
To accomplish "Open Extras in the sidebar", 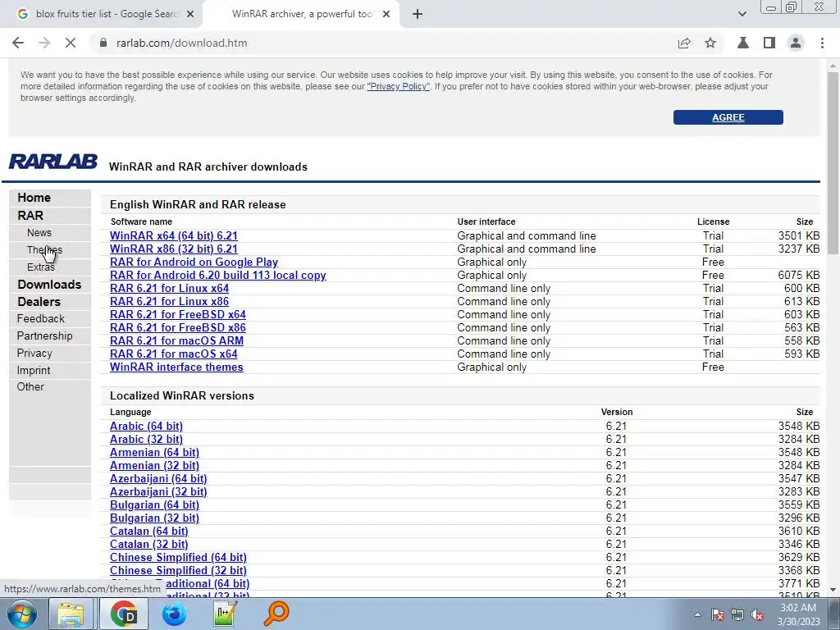I will click(41, 267).
